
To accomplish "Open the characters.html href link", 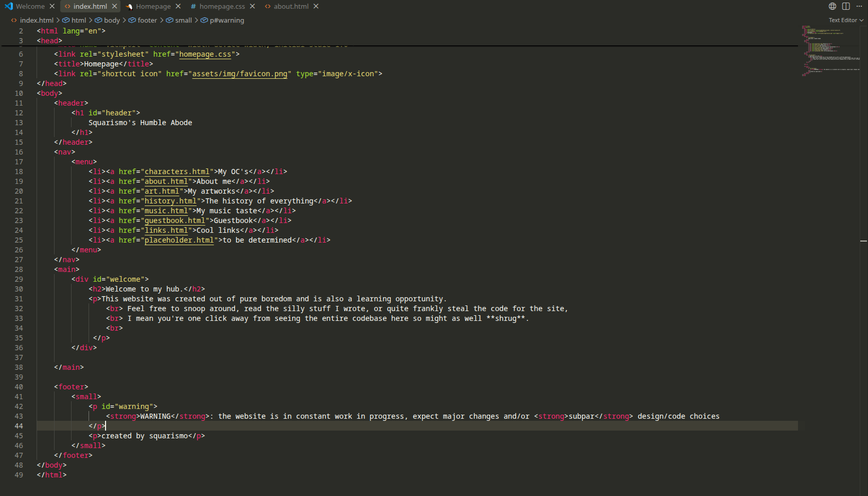I will 177,172.
